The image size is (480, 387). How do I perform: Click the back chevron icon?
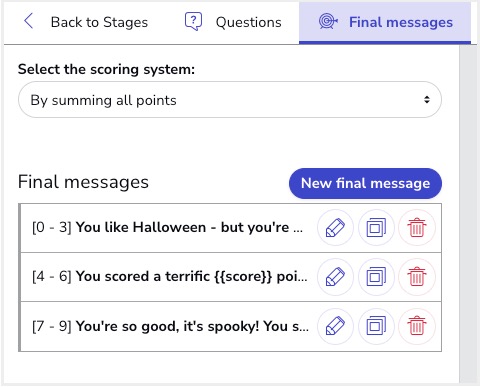[x=29, y=21]
